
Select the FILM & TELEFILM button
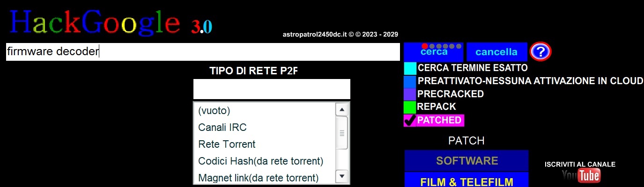(x=466, y=180)
